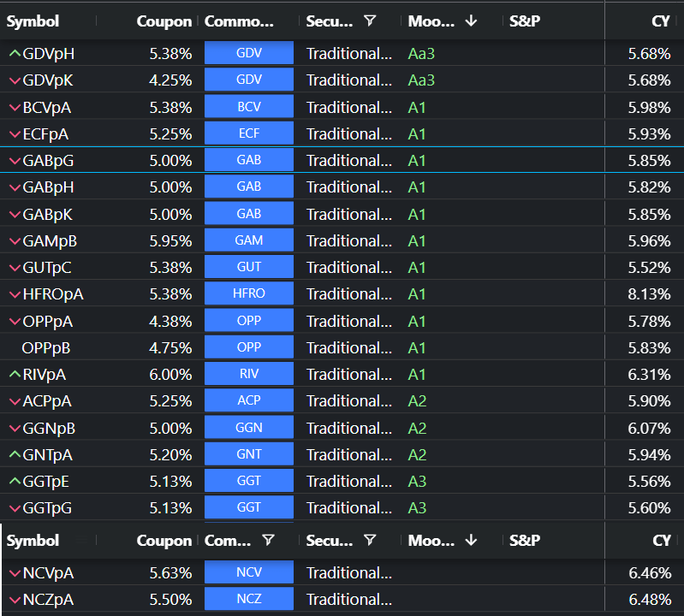This screenshot has height=616, width=684.
Task: Click the blue HFRO common stock cell
Action: [x=249, y=293]
